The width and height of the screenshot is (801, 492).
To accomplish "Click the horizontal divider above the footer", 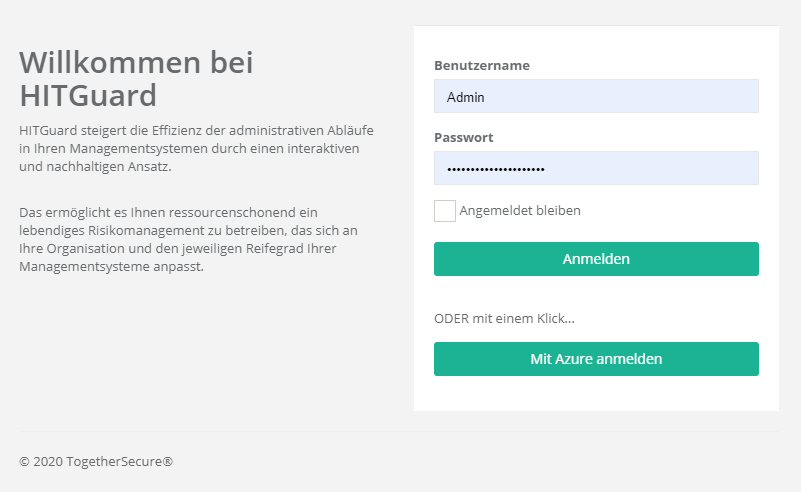I will point(398,432).
